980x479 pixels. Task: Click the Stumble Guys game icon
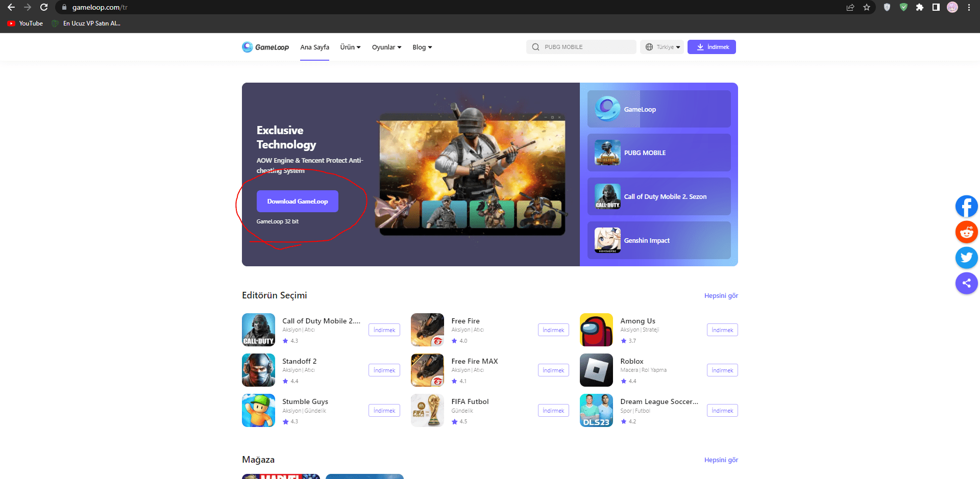tap(258, 411)
